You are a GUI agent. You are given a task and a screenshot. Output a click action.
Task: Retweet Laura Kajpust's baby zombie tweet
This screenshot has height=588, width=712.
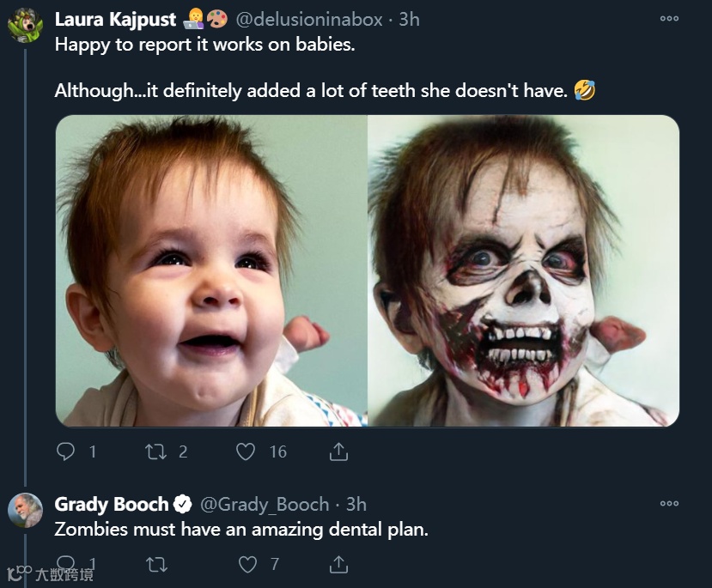(156, 452)
